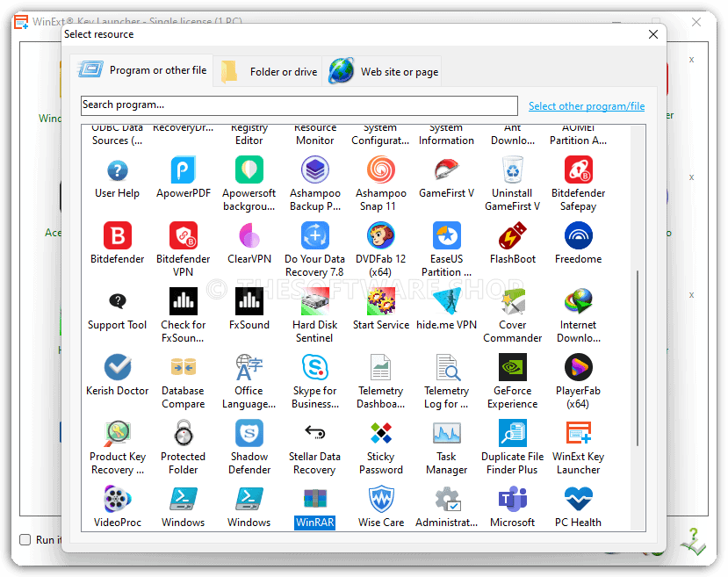Choose the Skype for Business icon
This screenshot has height=577, width=728.
point(315,367)
